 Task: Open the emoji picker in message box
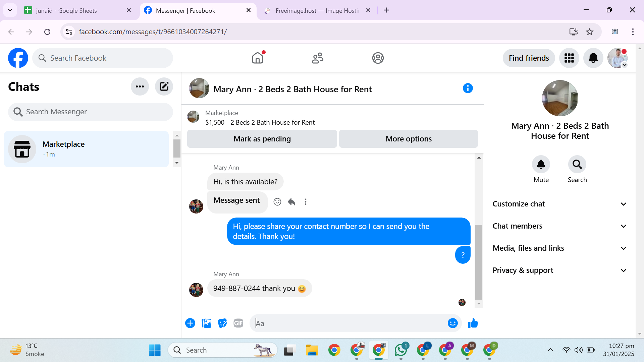tap(453, 323)
